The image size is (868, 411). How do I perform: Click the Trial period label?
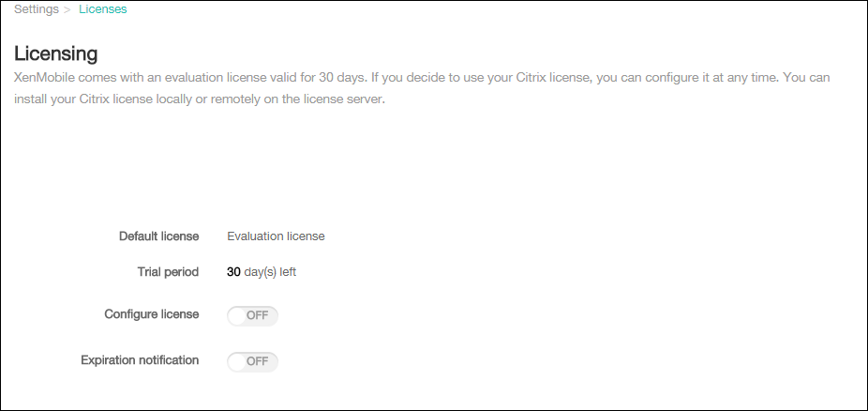[x=168, y=272]
